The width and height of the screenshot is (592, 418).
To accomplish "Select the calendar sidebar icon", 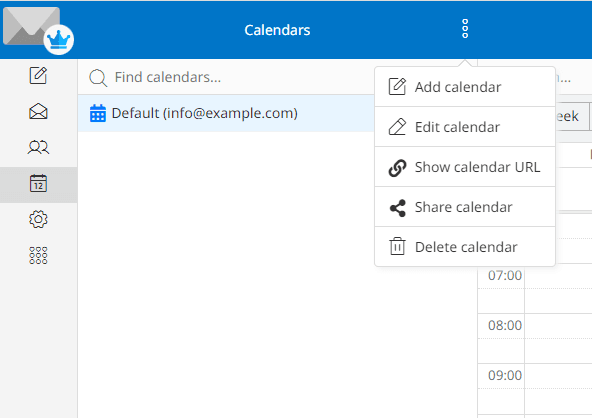I will tap(38, 184).
